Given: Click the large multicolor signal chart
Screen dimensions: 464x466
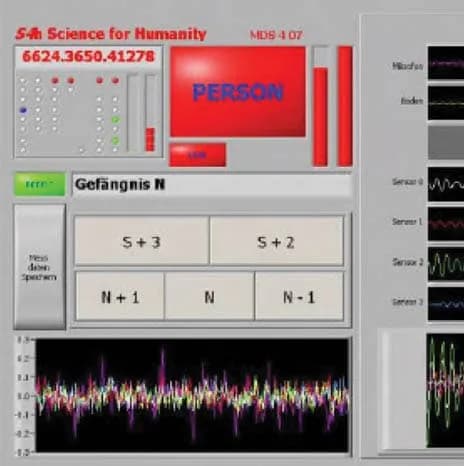Looking at the screenshot, I should click(192, 395).
